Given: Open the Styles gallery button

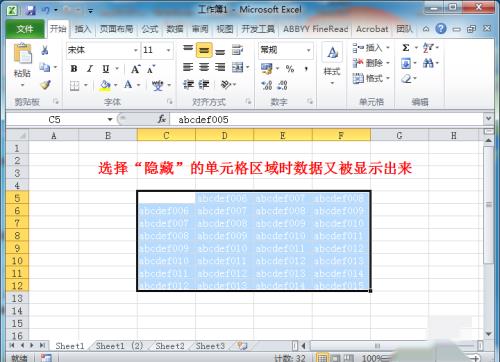Looking at the screenshot, I should click(x=332, y=64).
